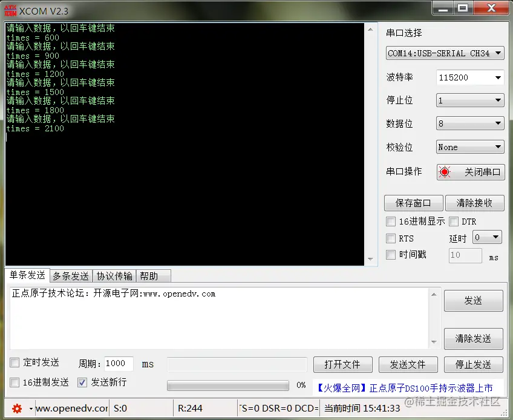Click the 'times = 1500' output line
Screen dimensions: 513x420
coord(35,93)
